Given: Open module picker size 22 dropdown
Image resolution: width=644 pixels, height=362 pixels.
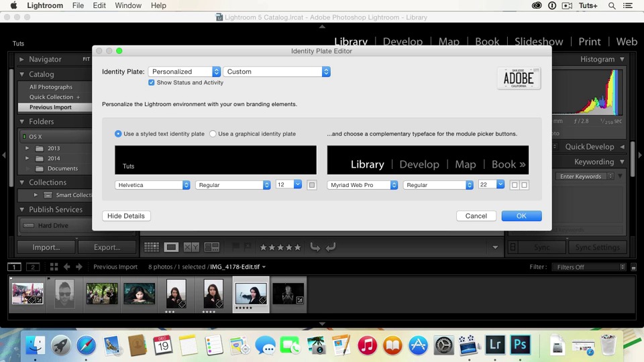Looking at the screenshot, I should tap(491, 185).
